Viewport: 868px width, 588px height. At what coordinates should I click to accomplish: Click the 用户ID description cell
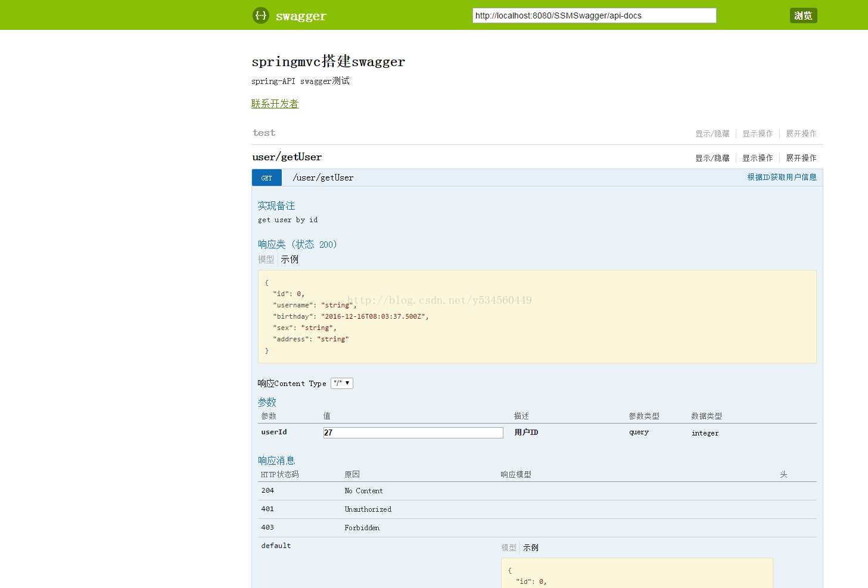pyautogui.click(x=526, y=432)
